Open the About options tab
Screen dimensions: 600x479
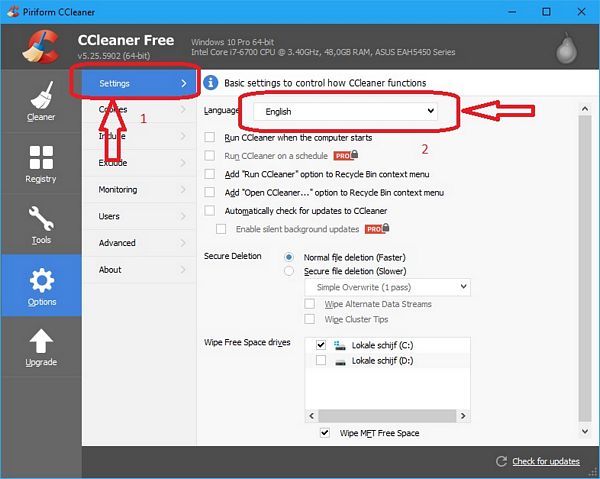coord(139,269)
